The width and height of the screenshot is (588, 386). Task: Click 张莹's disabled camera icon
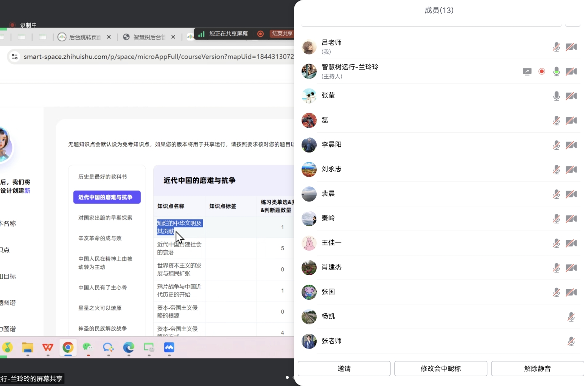click(x=571, y=96)
